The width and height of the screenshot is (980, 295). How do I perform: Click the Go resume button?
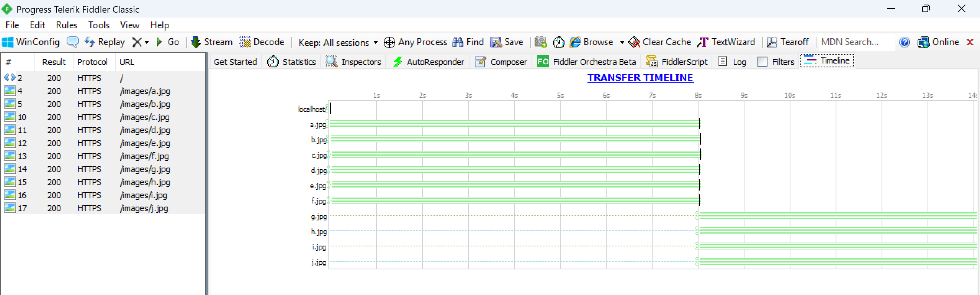[168, 42]
